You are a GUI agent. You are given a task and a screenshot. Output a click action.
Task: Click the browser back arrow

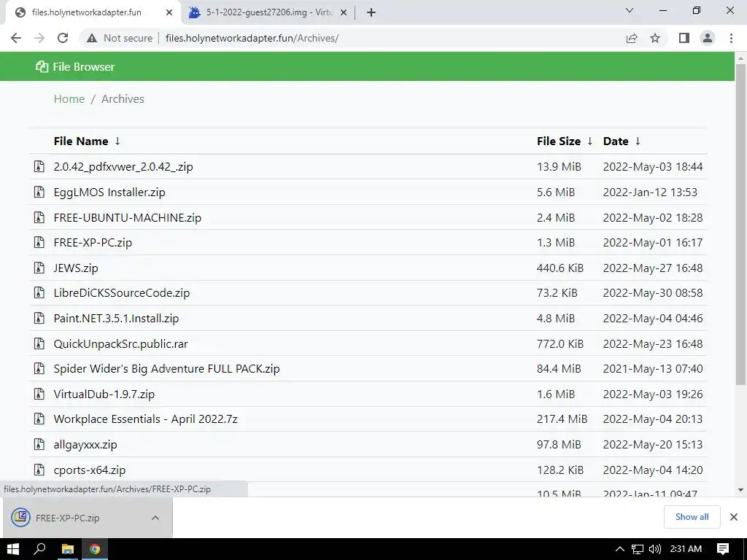(16, 38)
